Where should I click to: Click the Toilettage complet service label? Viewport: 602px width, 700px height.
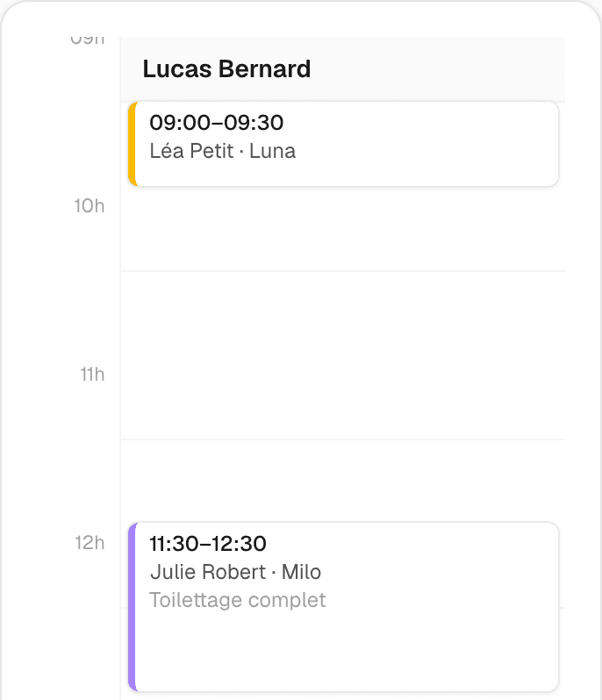(x=237, y=600)
